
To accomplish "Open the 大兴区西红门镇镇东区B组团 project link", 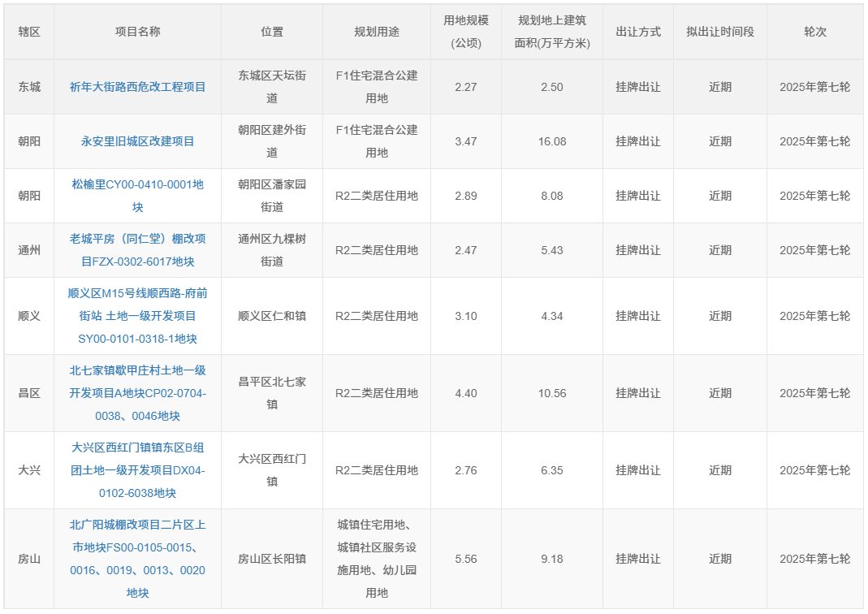I will click(x=137, y=470).
